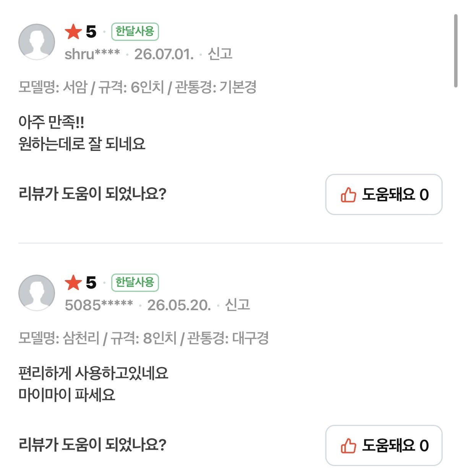Click red star rating on first review
The image size is (461, 476).
pos(73,31)
